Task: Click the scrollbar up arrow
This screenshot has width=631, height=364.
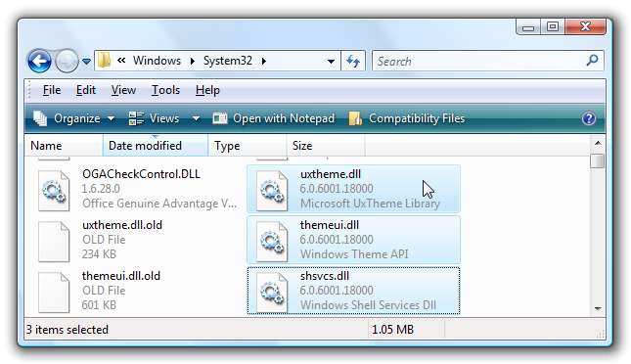Action: point(598,143)
